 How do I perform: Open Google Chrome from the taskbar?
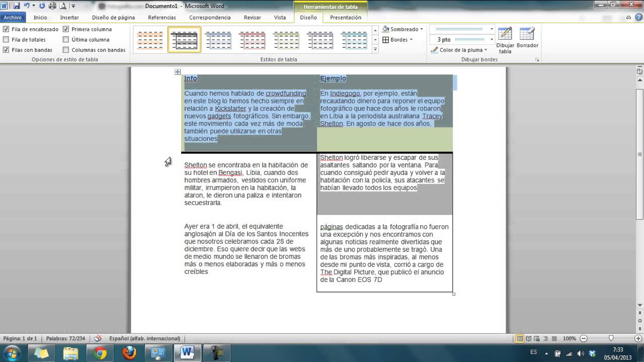[x=100, y=352]
